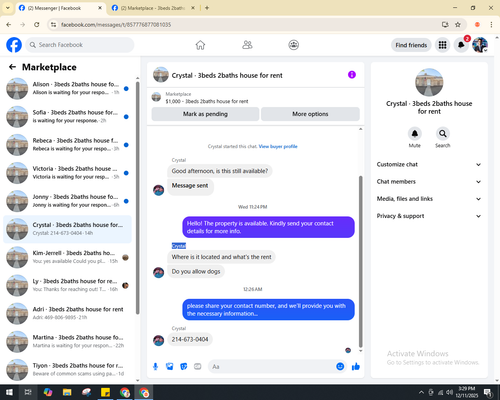Image resolution: width=500 pixels, height=400 pixels.
Task: Open Martina's conversation
Action: click(68, 342)
